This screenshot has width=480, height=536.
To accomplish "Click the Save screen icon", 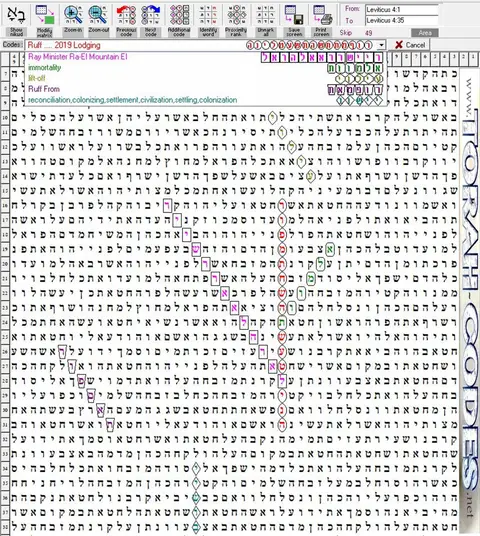I will coord(294,15).
